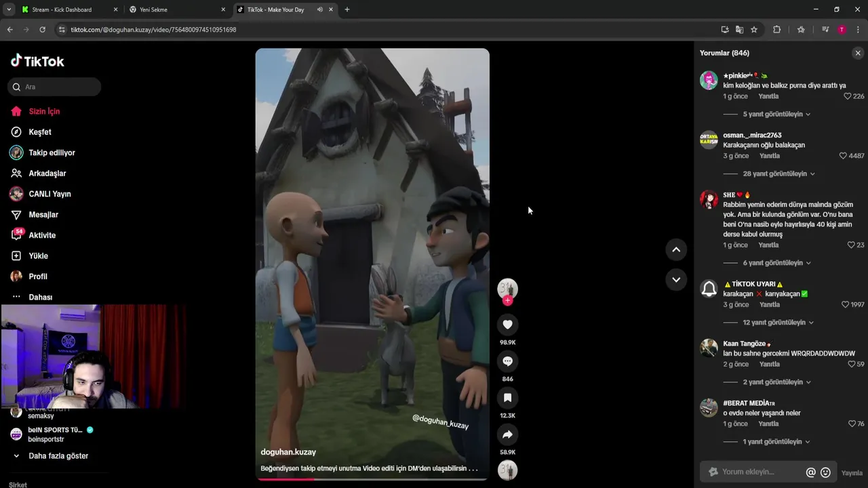868x488 pixels.
Task: Open Chrome media controls icon
Action: tap(825, 30)
